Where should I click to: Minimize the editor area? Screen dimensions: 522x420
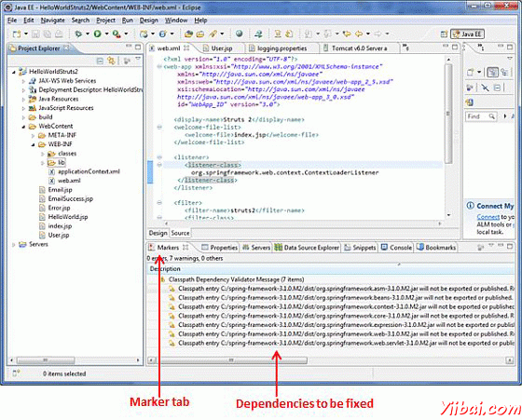446,47
